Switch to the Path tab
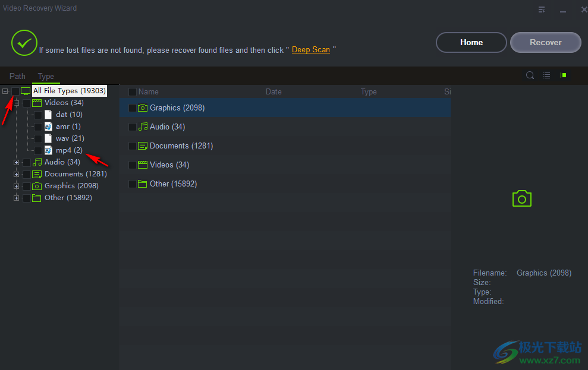The image size is (588, 370). (x=17, y=76)
